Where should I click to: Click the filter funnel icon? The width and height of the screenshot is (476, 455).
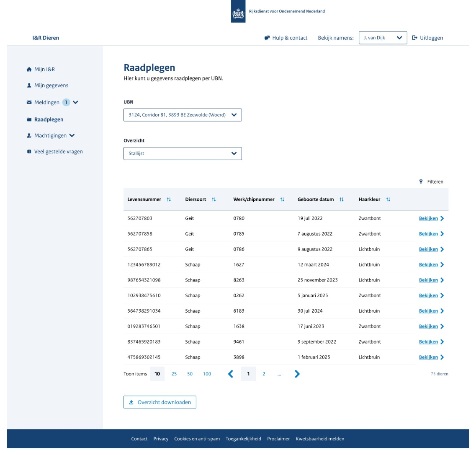[x=421, y=182]
